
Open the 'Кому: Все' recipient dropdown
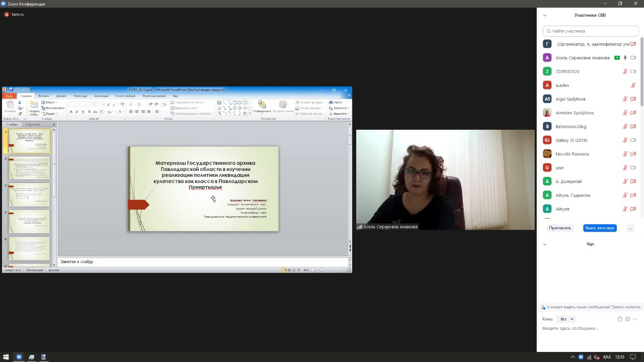pyautogui.click(x=567, y=319)
